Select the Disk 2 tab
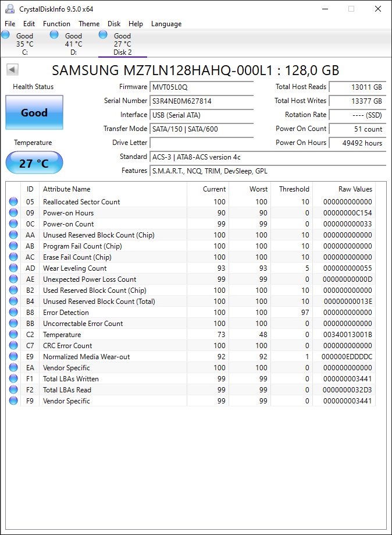This screenshot has width=392, height=535. [122, 44]
